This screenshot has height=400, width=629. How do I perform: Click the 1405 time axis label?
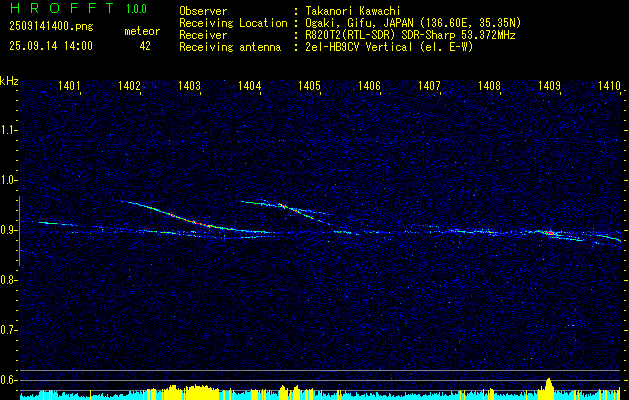pyautogui.click(x=309, y=85)
